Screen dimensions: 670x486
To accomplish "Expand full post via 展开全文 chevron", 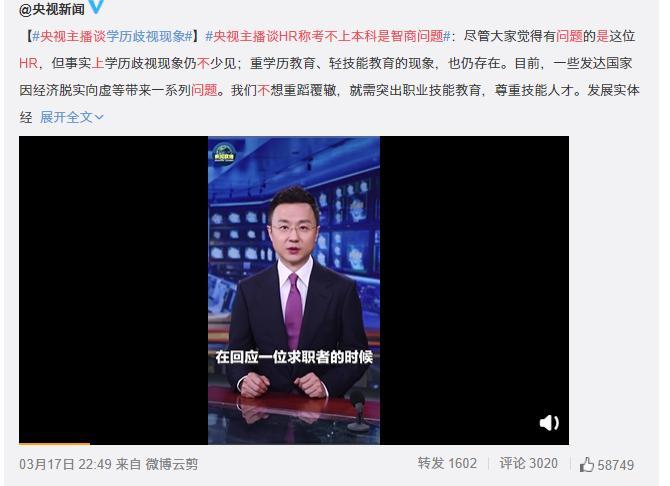I will (72, 117).
